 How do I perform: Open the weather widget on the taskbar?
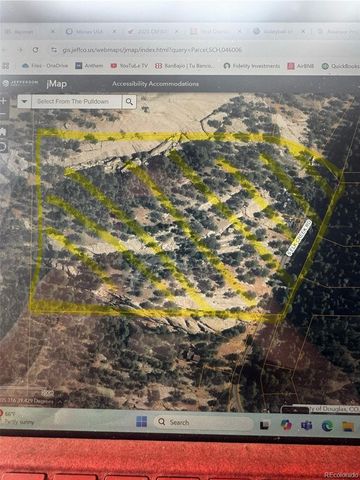(17, 417)
